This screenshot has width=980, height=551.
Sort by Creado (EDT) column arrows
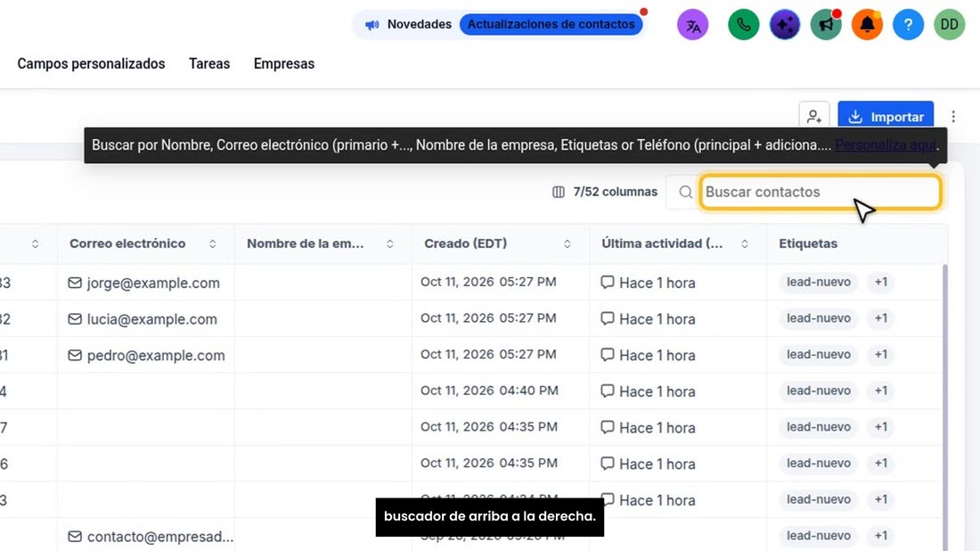point(567,244)
